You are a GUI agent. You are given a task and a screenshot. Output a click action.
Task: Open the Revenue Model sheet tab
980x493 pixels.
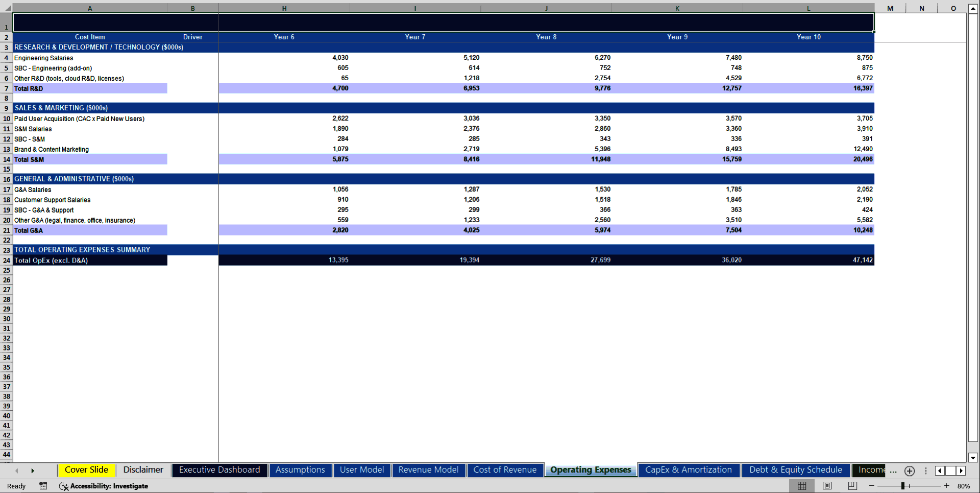click(428, 469)
